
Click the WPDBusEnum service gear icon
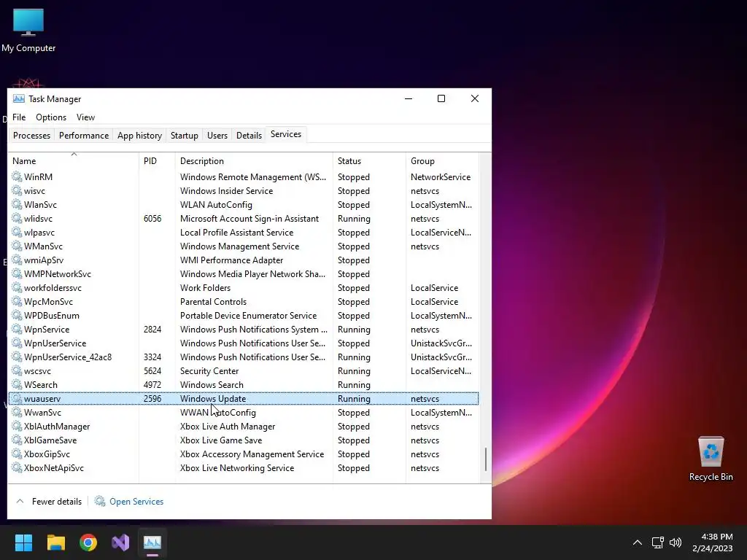coord(17,315)
